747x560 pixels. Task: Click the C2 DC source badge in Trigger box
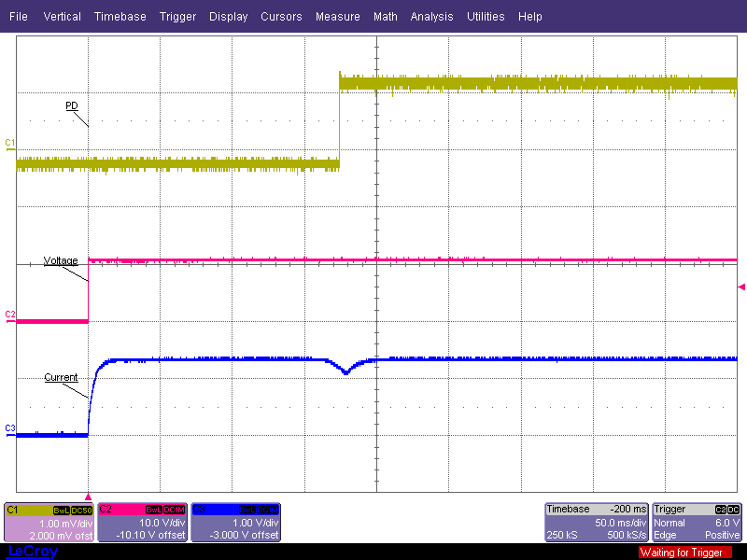727,510
